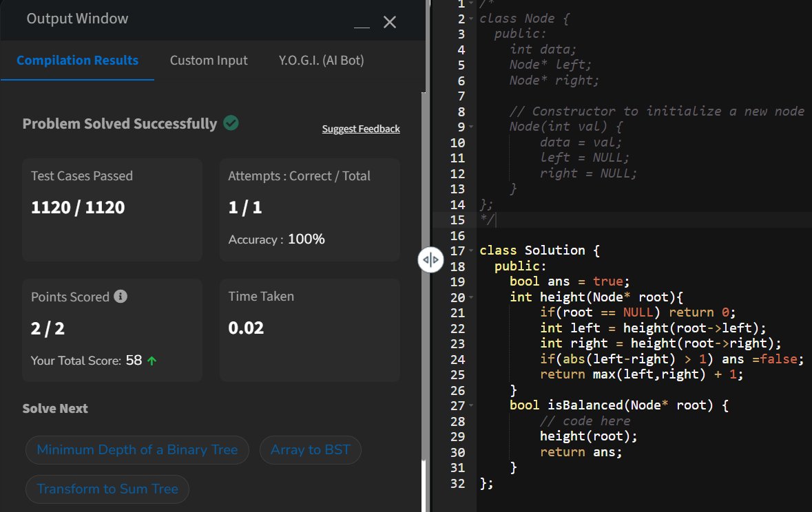Click the 'Output Window' title
The image size is (812, 512).
pos(77,19)
